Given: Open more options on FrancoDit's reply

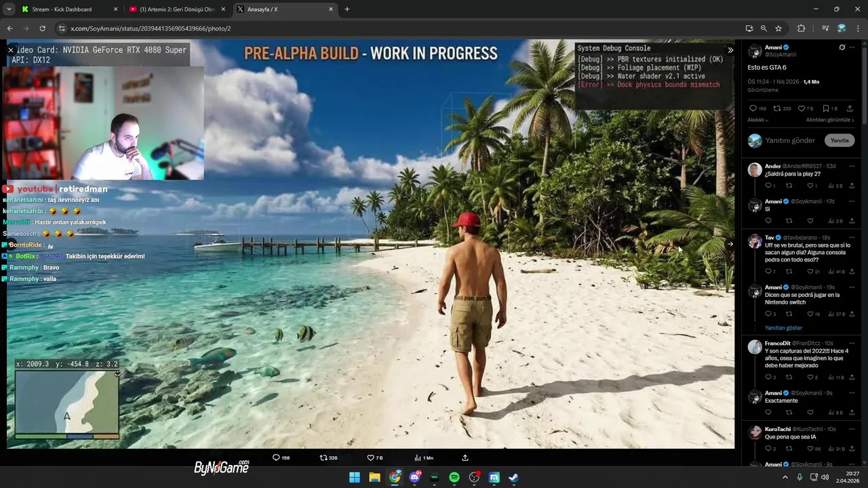Looking at the screenshot, I should click(852, 343).
